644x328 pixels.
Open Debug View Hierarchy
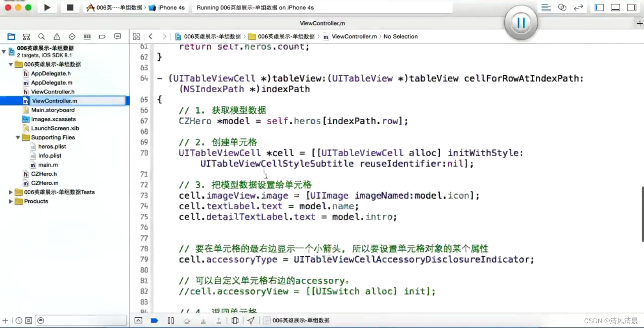click(235, 321)
